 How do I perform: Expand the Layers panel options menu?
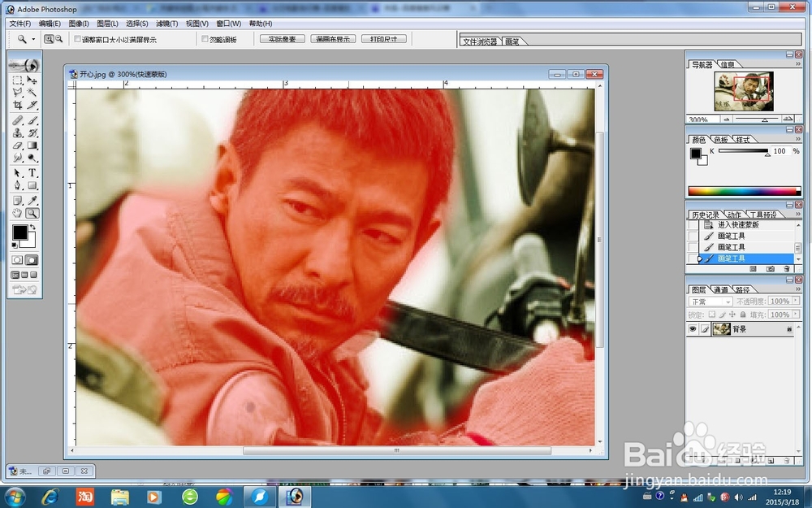[798, 289]
